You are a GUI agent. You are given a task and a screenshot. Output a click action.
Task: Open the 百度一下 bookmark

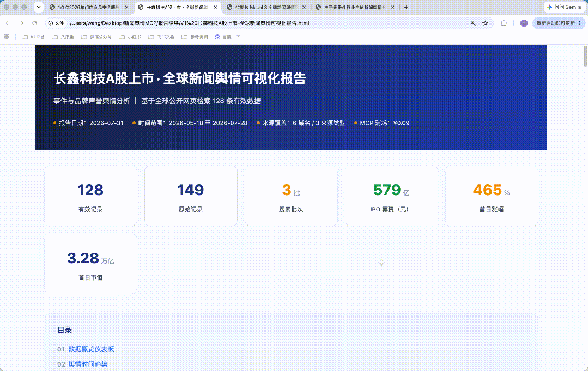[227, 37]
